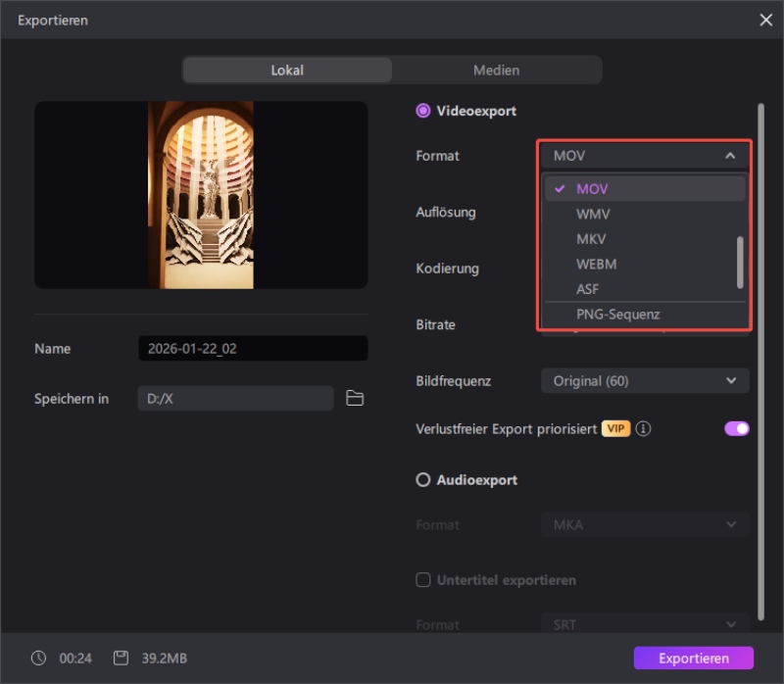Click the Exportieren button
This screenshot has height=684, width=784.
point(693,658)
